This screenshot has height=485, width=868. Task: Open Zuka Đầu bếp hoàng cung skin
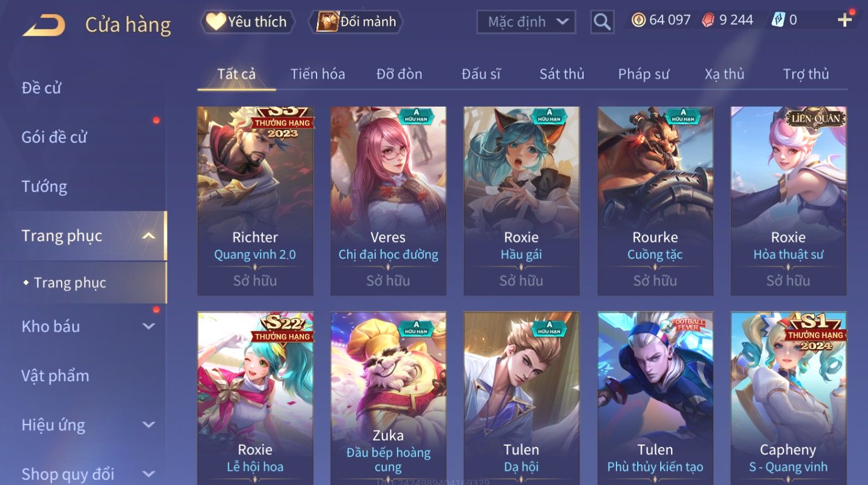(389, 398)
